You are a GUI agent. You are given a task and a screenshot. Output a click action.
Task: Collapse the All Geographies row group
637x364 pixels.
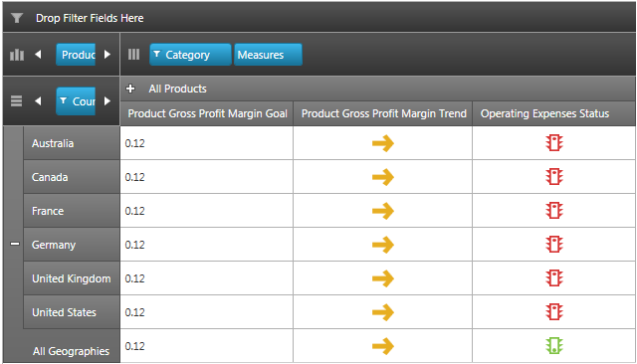[15, 244]
